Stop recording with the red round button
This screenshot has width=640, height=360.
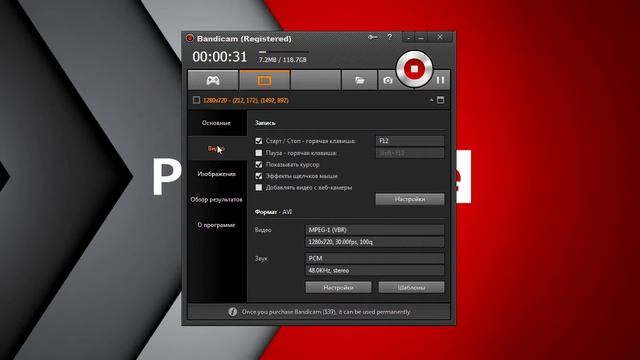pyautogui.click(x=414, y=69)
